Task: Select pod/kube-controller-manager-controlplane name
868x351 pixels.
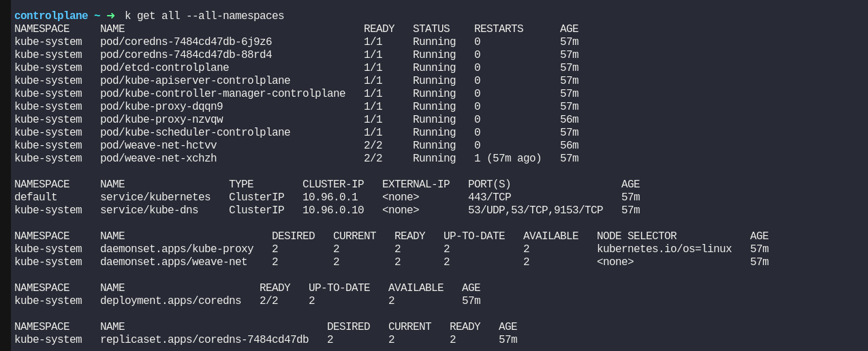Action: pos(223,93)
